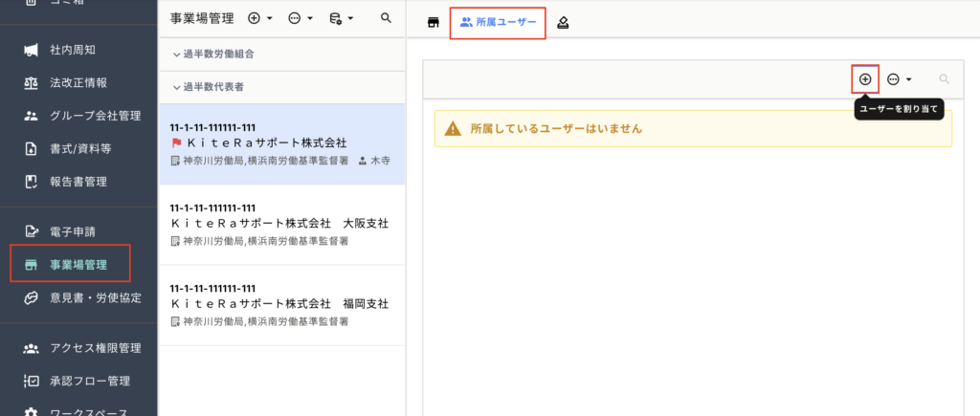
Task: Open アクセス権限管理 in the sidebar
Action: point(95,347)
